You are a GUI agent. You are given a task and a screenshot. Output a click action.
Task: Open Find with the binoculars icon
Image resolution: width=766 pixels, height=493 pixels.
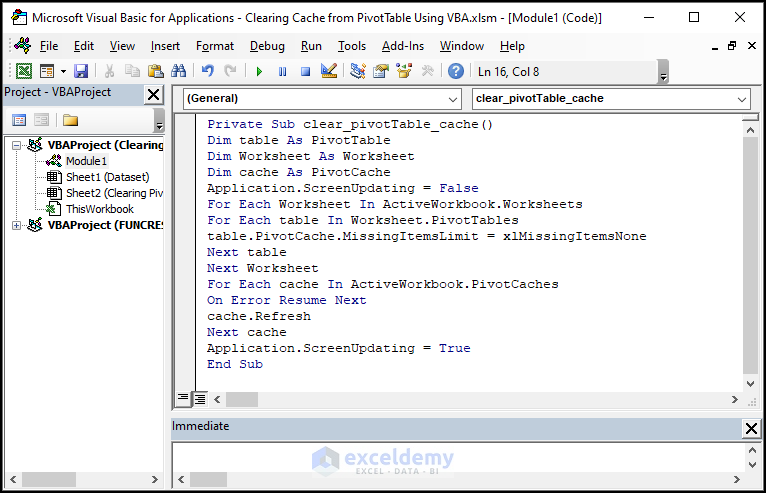tap(178, 71)
